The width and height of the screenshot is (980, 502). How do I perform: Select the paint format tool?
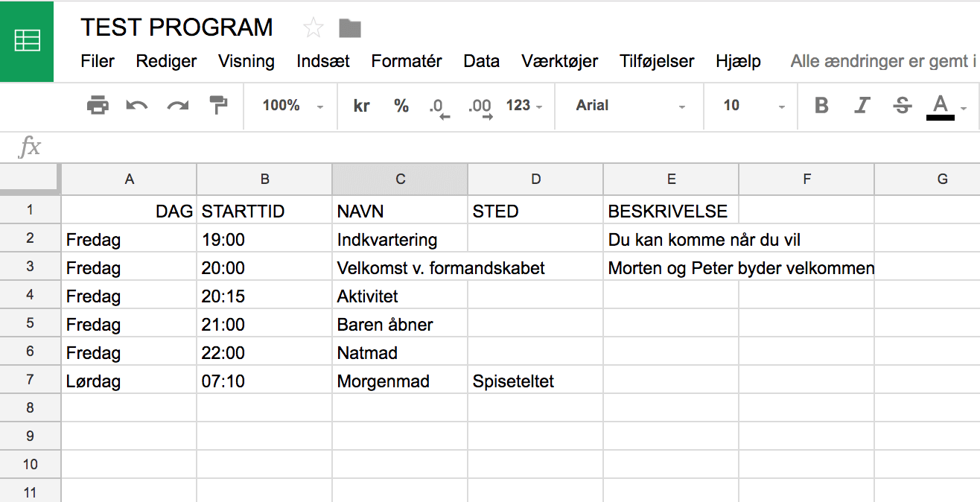tap(218, 106)
